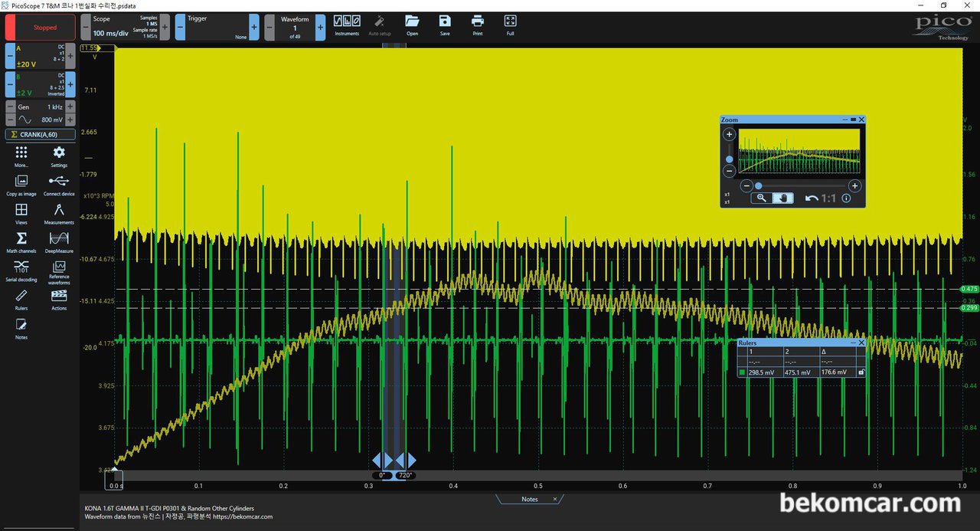
Task: Click the Stopped capture button
Action: 41,28
